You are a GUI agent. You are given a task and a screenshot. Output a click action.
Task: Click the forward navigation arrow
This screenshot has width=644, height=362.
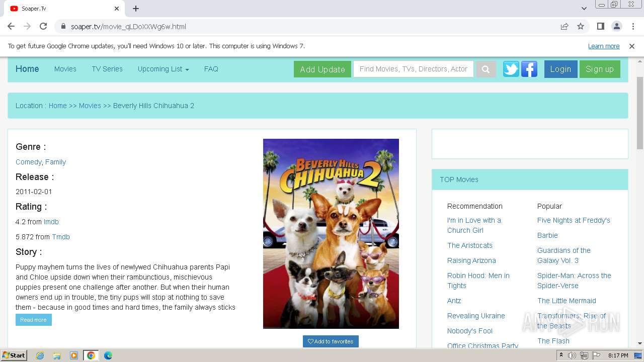pyautogui.click(x=27, y=27)
